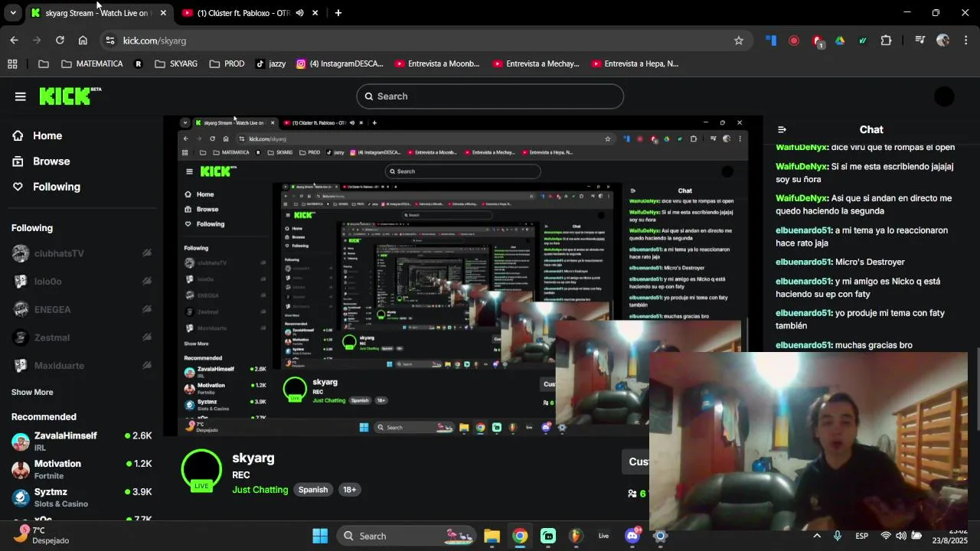
Task: Open followed channel clubhatsTV
Action: pyautogui.click(x=80, y=253)
